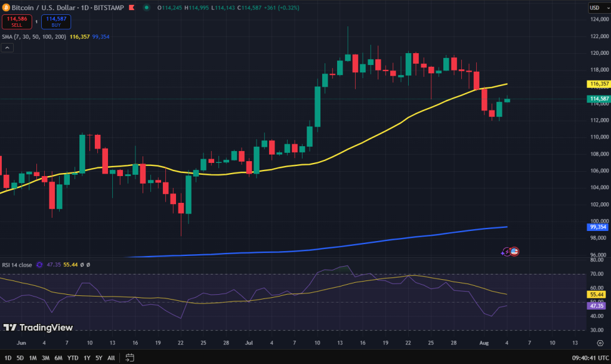Select the YTD time range

tap(73, 358)
